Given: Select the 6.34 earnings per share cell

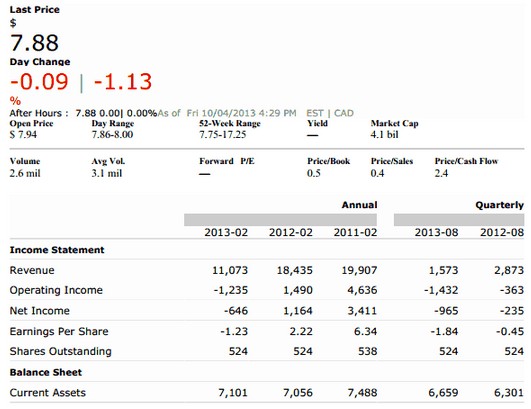Looking at the screenshot, I should [365, 331].
